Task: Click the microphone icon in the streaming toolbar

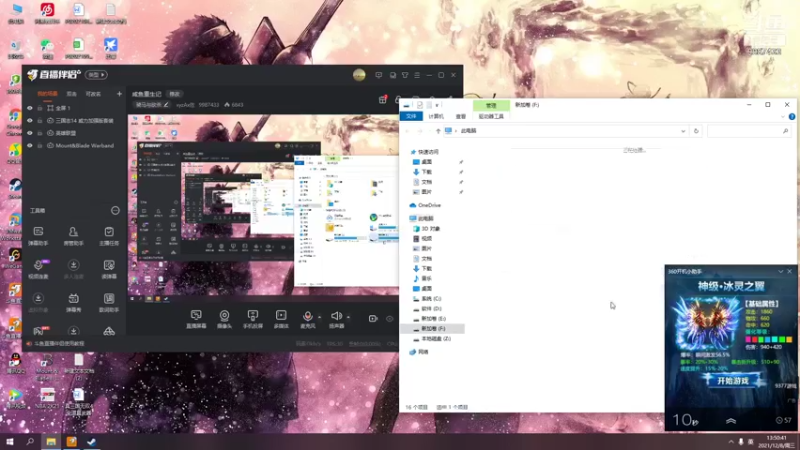Action: click(307, 316)
